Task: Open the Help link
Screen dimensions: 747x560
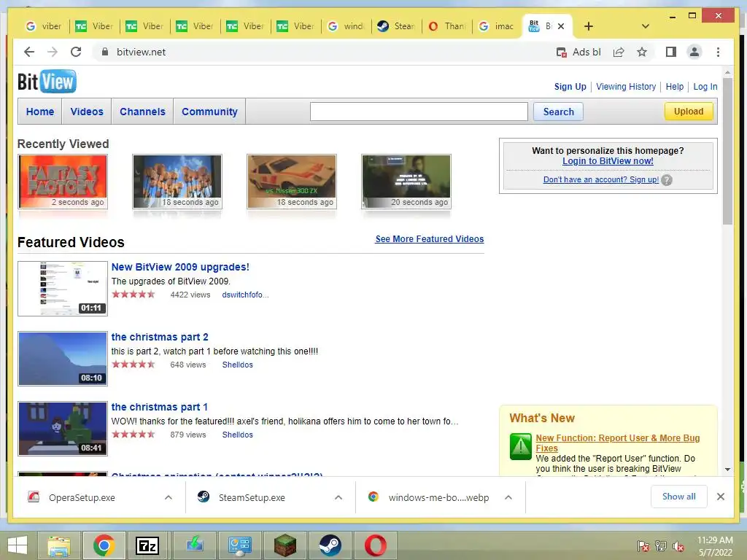Action: click(x=675, y=87)
